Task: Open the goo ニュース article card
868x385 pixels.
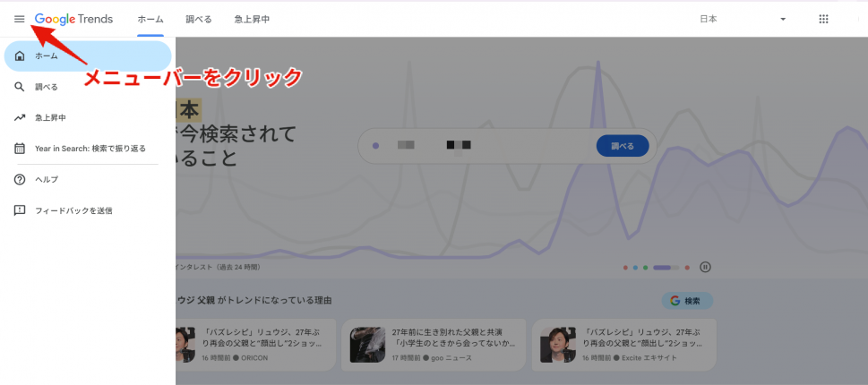Action: coord(434,344)
